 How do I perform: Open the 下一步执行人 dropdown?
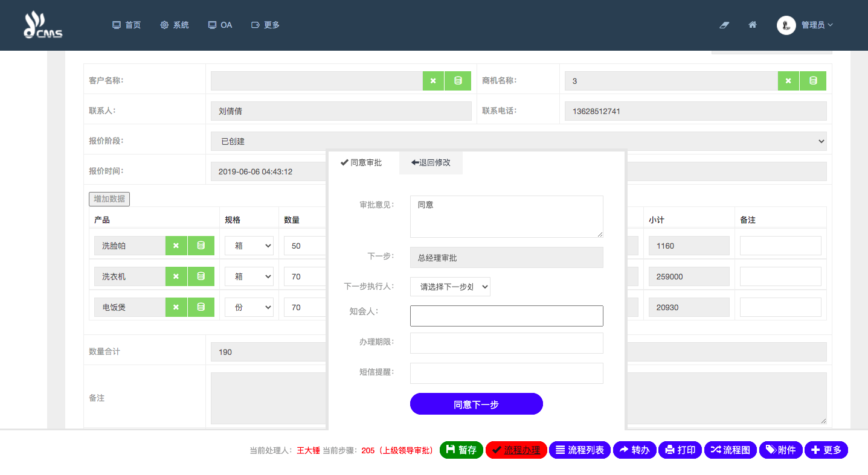click(450, 287)
